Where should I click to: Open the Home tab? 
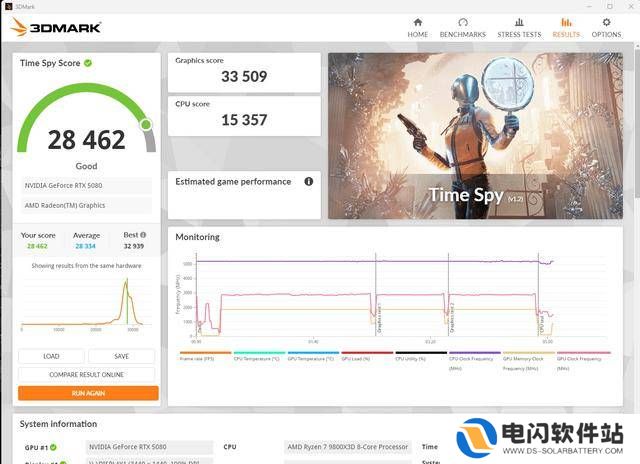point(418,28)
